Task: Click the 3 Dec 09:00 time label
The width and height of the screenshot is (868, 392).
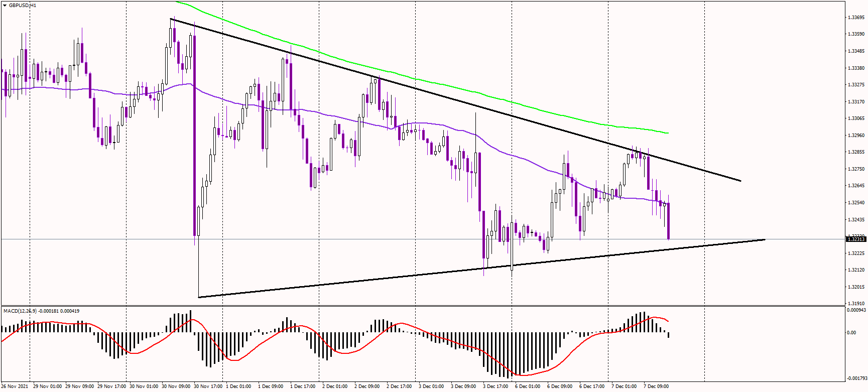Action: pyautogui.click(x=464, y=386)
